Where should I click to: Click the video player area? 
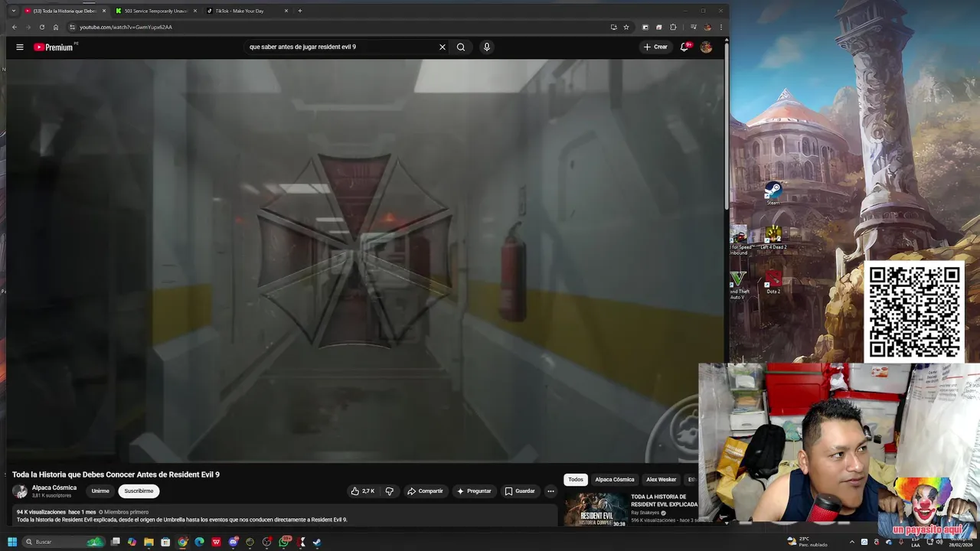click(365, 260)
